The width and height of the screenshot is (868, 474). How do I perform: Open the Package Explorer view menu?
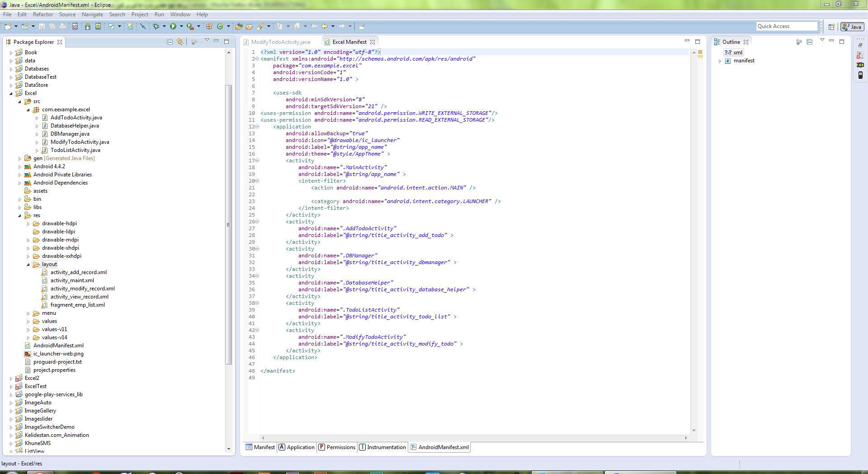pos(207,41)
